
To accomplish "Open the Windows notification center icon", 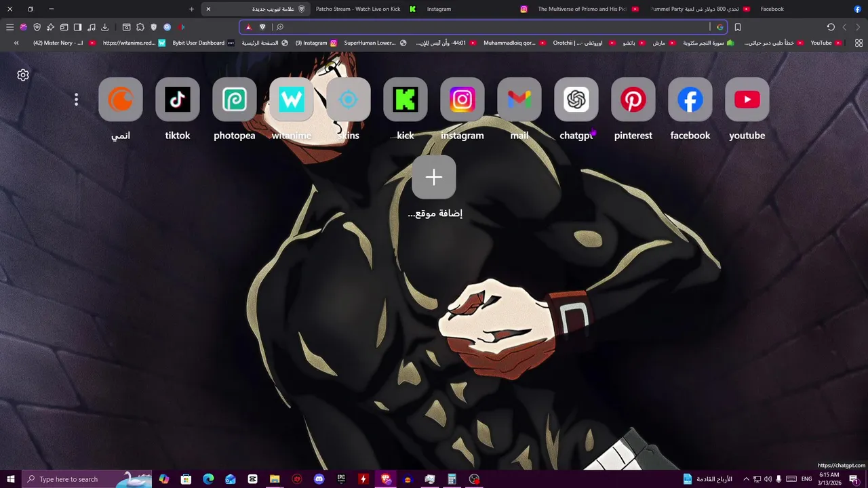I will [x=854, y=479].
